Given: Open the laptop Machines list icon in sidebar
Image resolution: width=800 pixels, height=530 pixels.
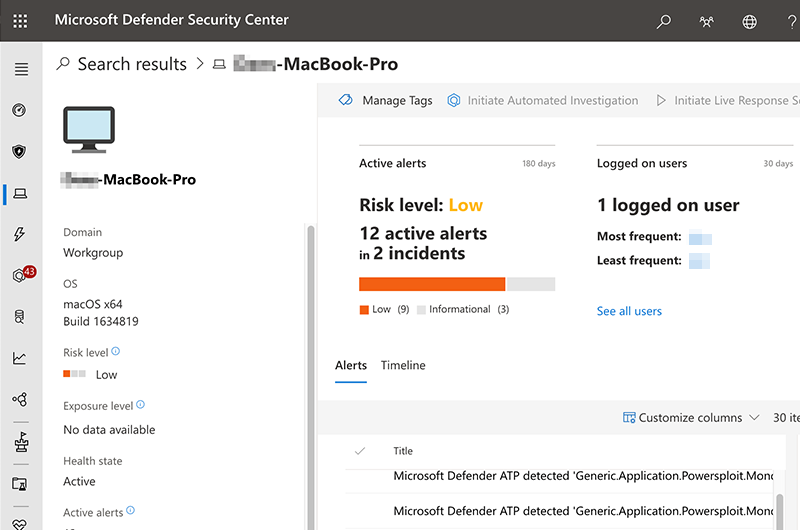Looking at the screenshot, I should point(20,193).
